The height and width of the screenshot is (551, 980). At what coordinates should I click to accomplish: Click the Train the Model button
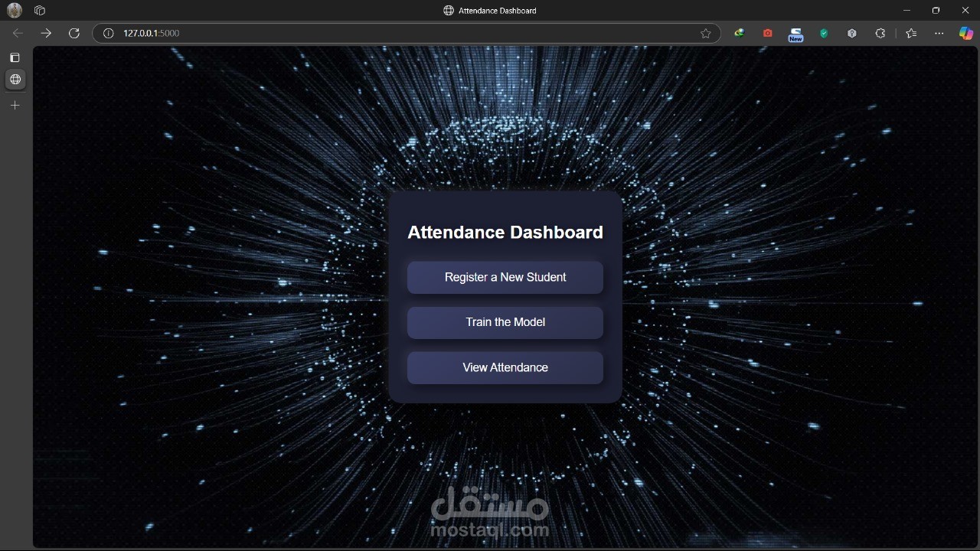[505, 322]
